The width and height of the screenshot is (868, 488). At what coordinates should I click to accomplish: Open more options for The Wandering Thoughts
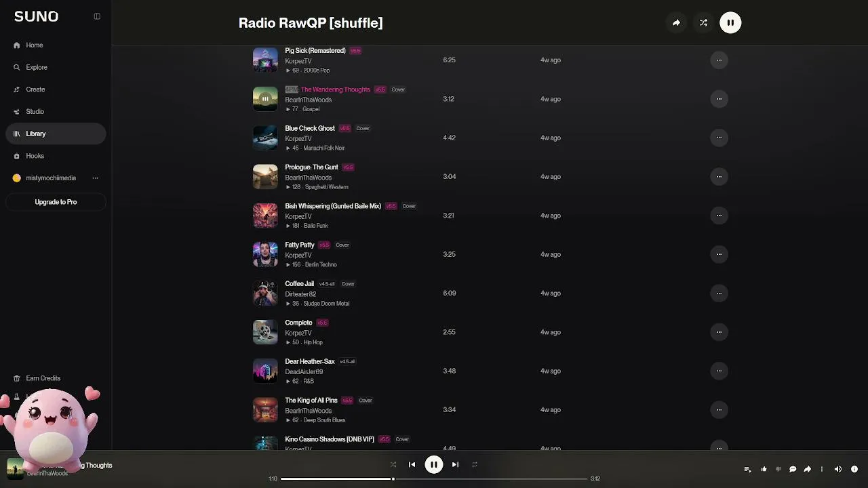pyautogui.click(x=719, y=99)
